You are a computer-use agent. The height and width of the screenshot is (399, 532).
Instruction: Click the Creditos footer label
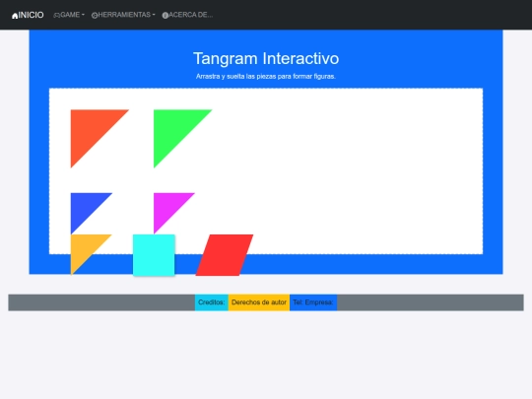click(212, 302)
